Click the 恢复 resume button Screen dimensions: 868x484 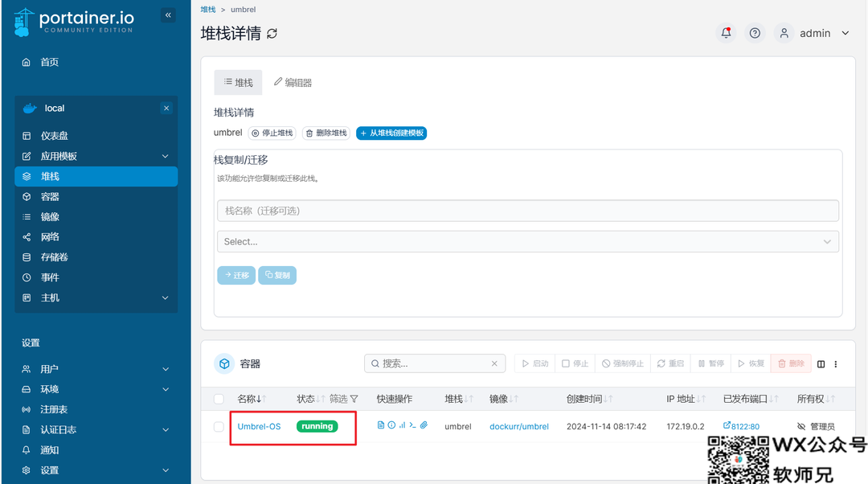[751, 363]
